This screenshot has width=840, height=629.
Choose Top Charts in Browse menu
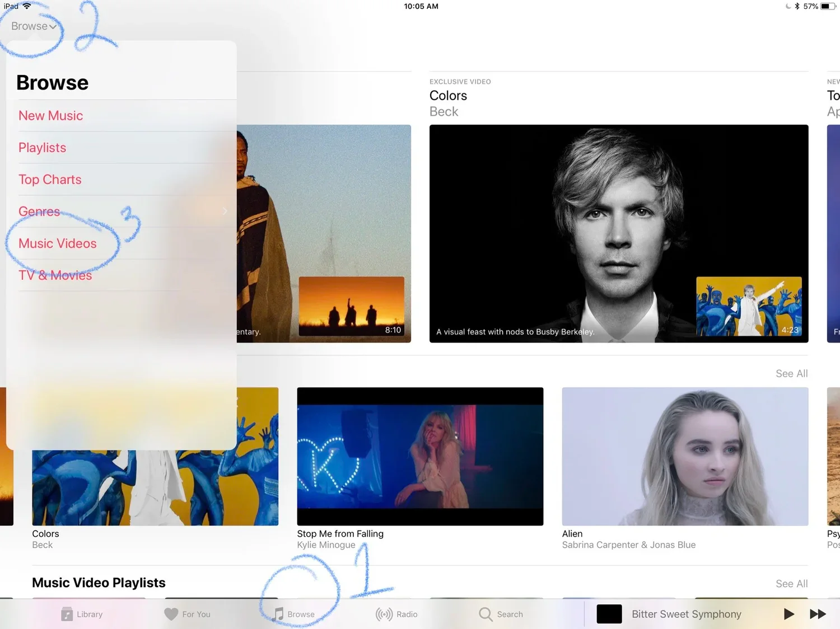point(50,180)
